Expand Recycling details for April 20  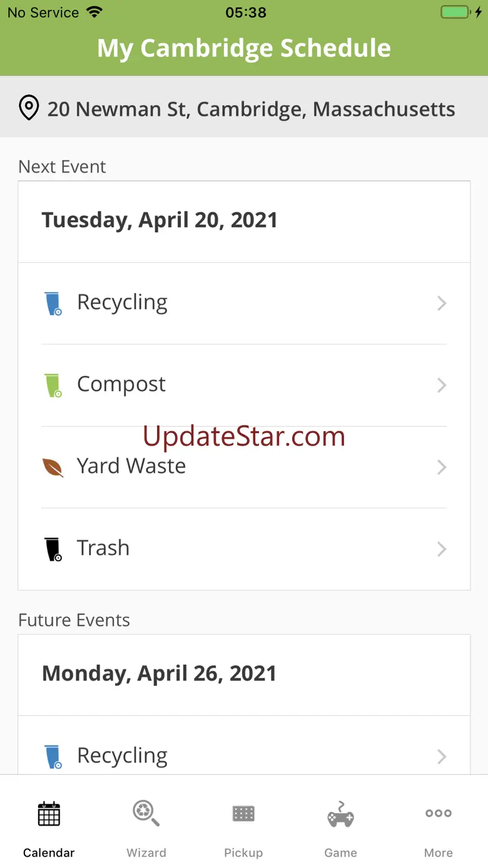point(442,304)
